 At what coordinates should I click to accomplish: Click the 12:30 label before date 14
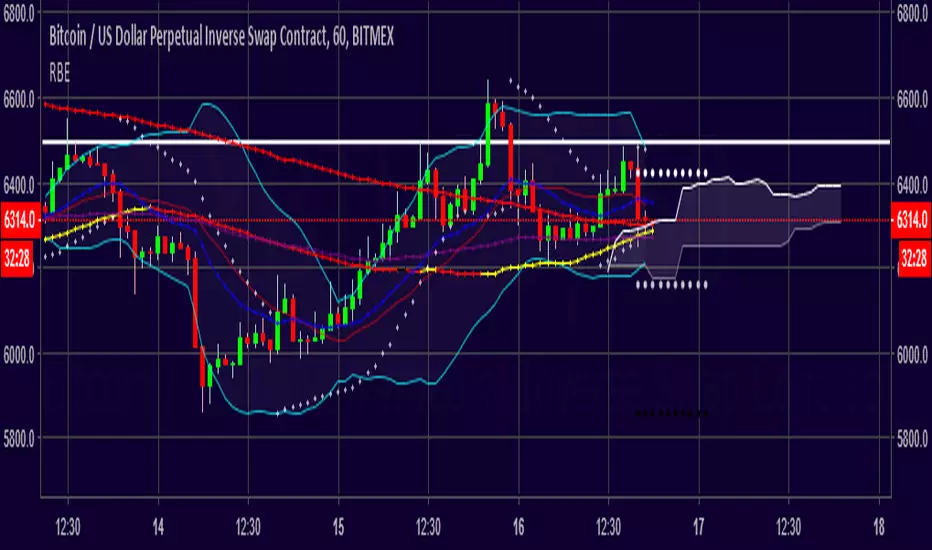(68, 527)
